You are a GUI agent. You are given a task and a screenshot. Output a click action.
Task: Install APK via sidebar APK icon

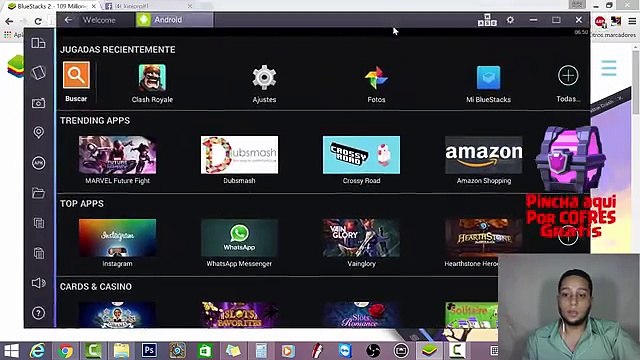[x=38, y=163]
